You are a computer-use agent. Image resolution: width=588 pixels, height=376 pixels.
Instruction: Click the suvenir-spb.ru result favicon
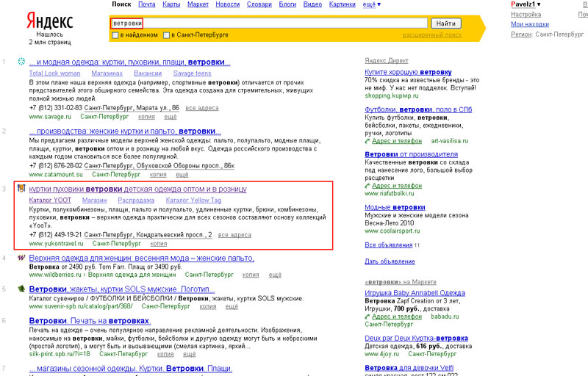pos(21,289)
